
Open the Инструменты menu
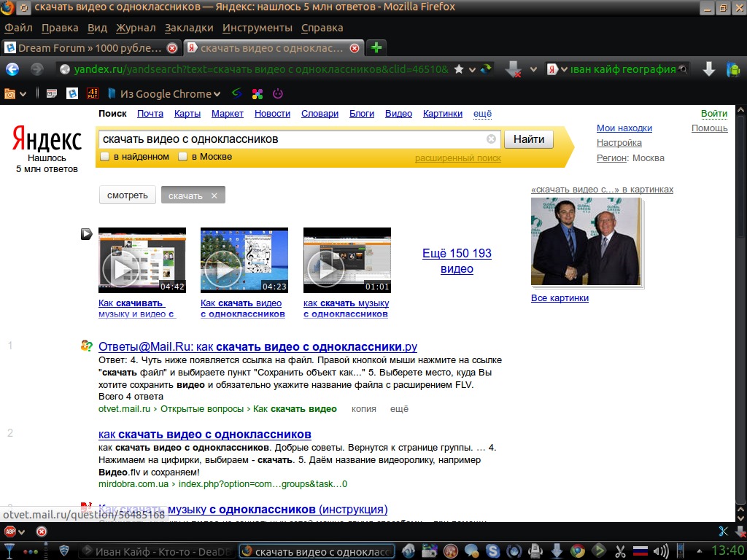[x=258, y=28]
